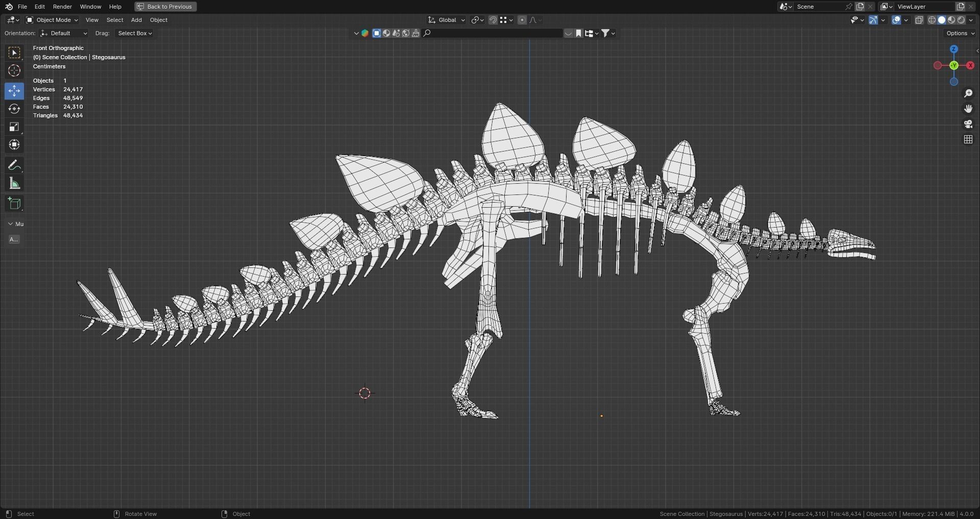
Task: Open the viewport Add menu
Action: 136,20
